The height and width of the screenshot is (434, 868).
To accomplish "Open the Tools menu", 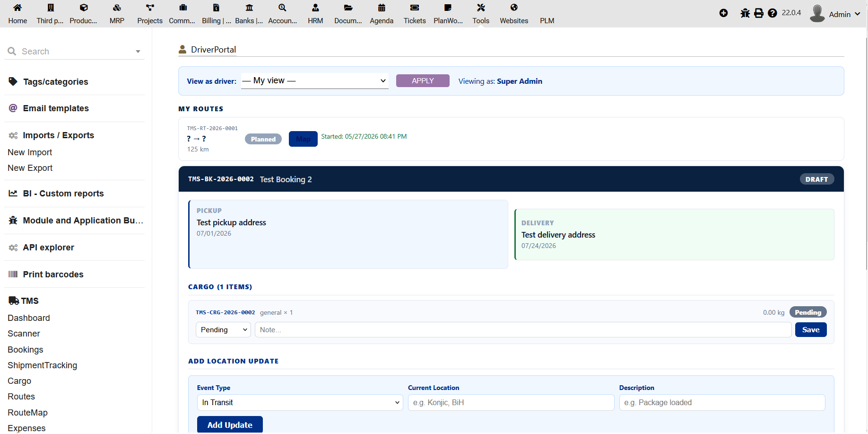I will coord(481,14).
